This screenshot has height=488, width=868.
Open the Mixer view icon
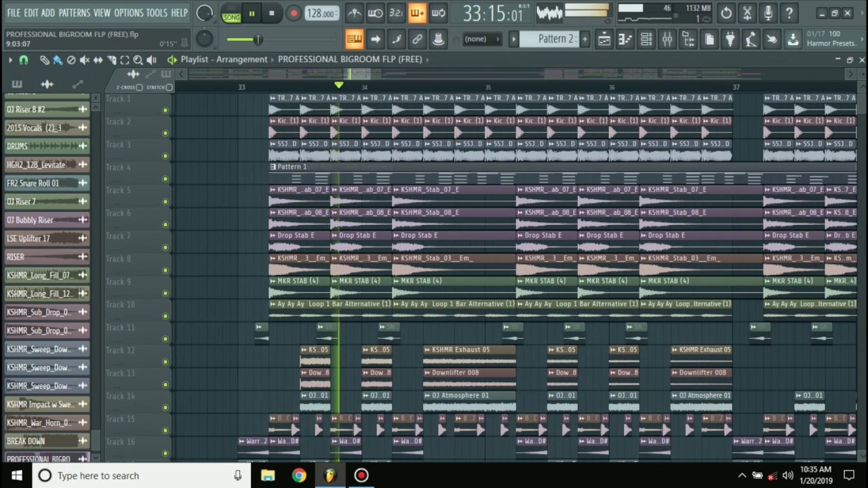[667, 39]
